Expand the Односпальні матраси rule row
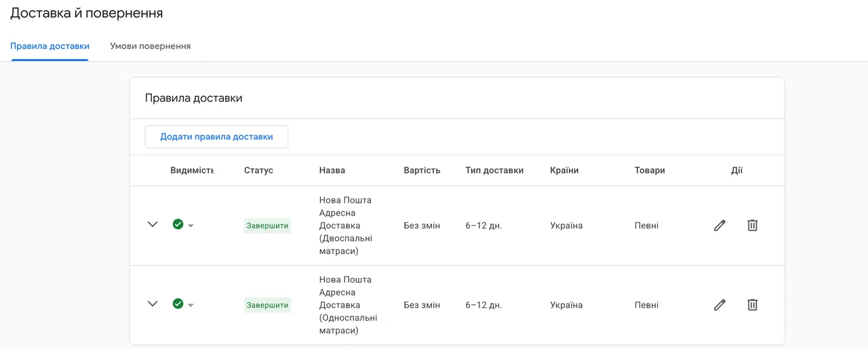Image resolution: width=868 pixels, height=349 pixels. [x=153, y=304]
